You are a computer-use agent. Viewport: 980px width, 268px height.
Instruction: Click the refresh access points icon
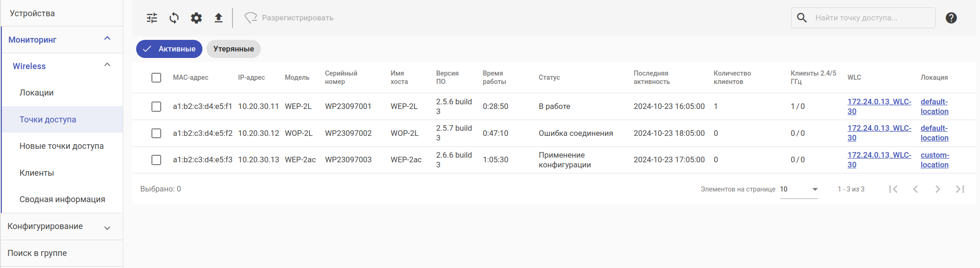point(174,18)
